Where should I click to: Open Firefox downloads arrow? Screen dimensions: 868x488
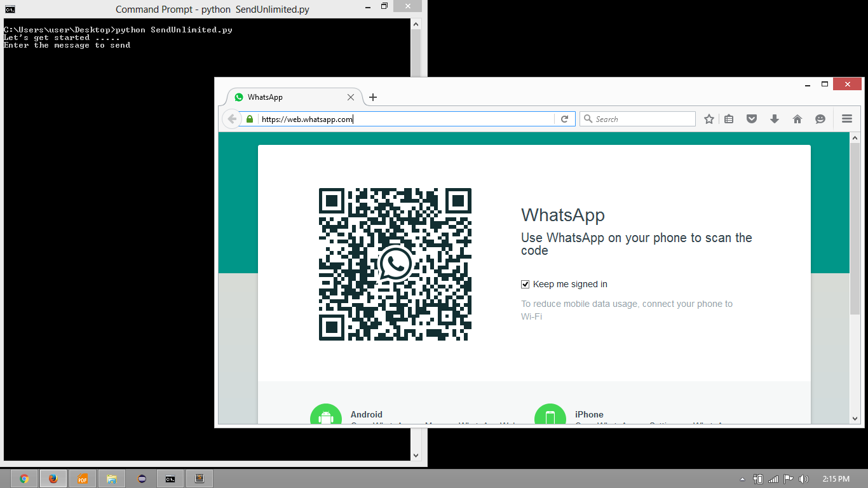coord(775,119)
